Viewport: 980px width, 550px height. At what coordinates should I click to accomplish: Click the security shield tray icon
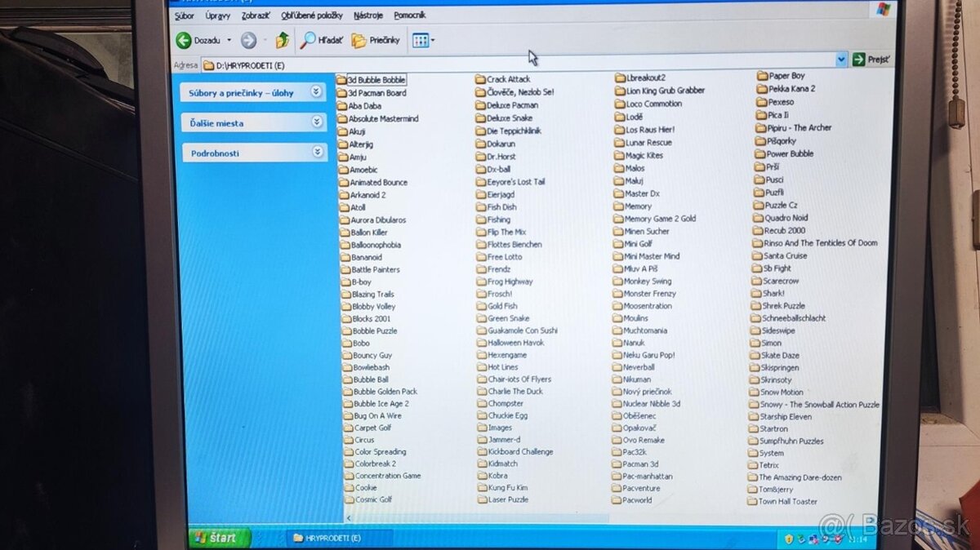(788, 539)
